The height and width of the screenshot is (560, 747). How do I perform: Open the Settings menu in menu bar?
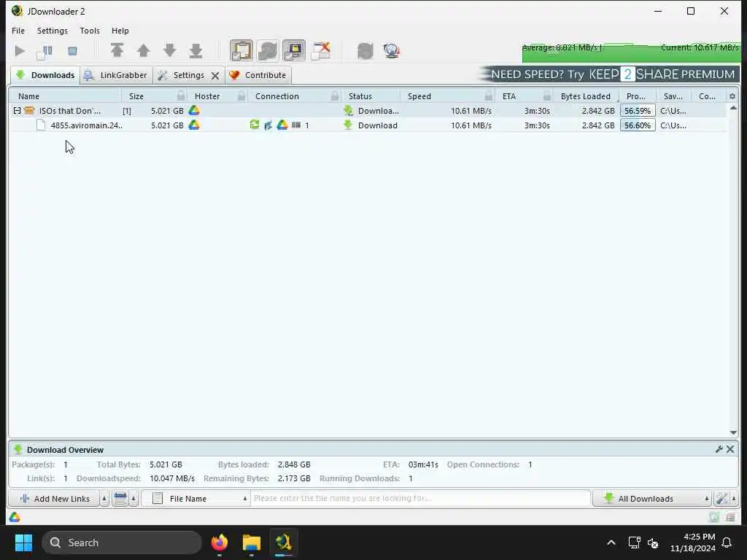[x=53, y=31]
